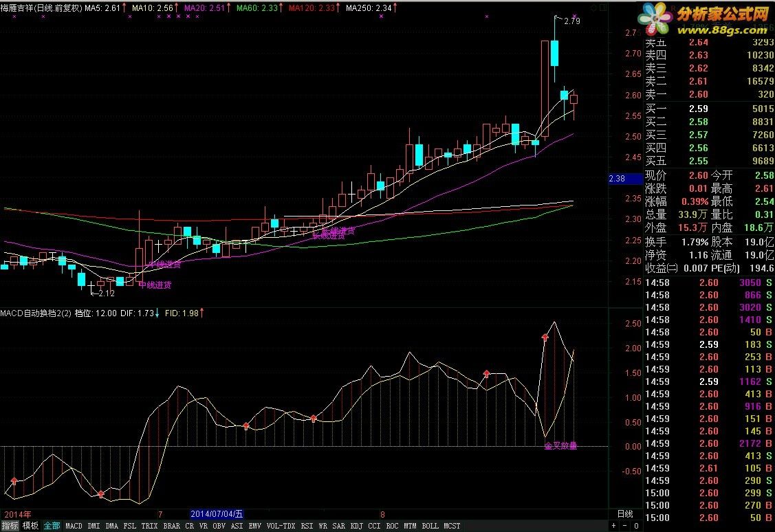Click the 2.79 high price label
775x532 pixels.
572,21
